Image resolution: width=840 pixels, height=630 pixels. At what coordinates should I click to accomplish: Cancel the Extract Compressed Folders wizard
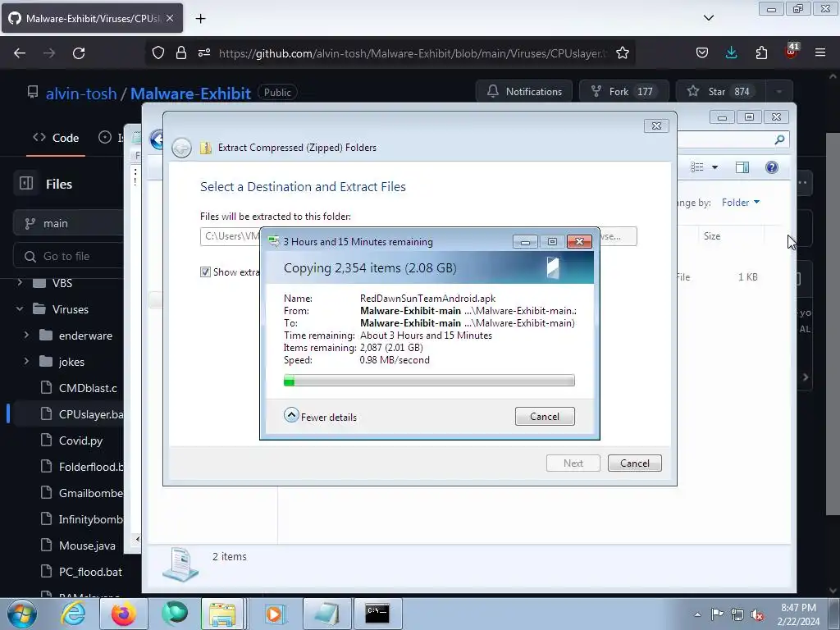(635, 463)
